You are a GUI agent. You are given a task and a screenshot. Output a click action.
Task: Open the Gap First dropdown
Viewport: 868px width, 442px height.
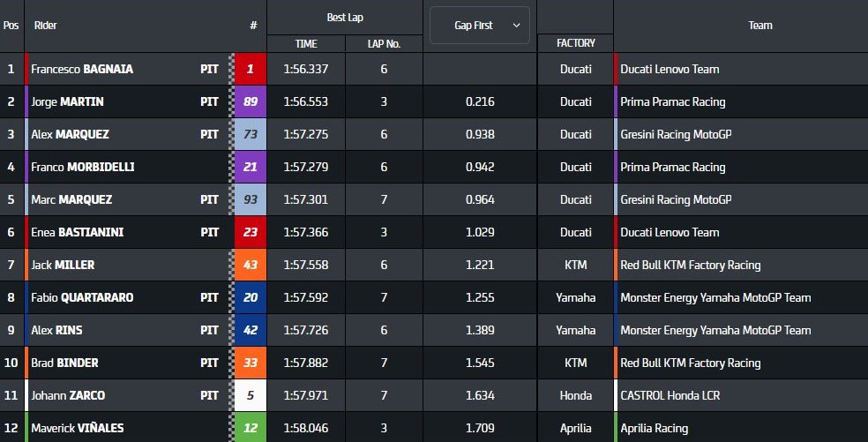point(479,25)
